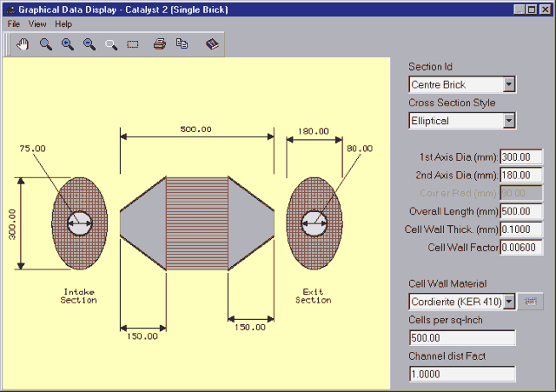Click the striped centre brick in diagram
This screenshot has height=392, width=556.
pos(197,223)
